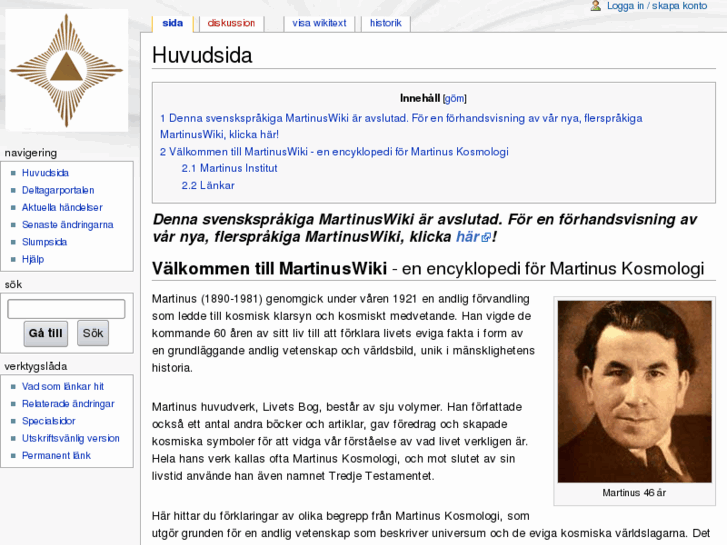Go to section '2.2 Länkar'

208,186
